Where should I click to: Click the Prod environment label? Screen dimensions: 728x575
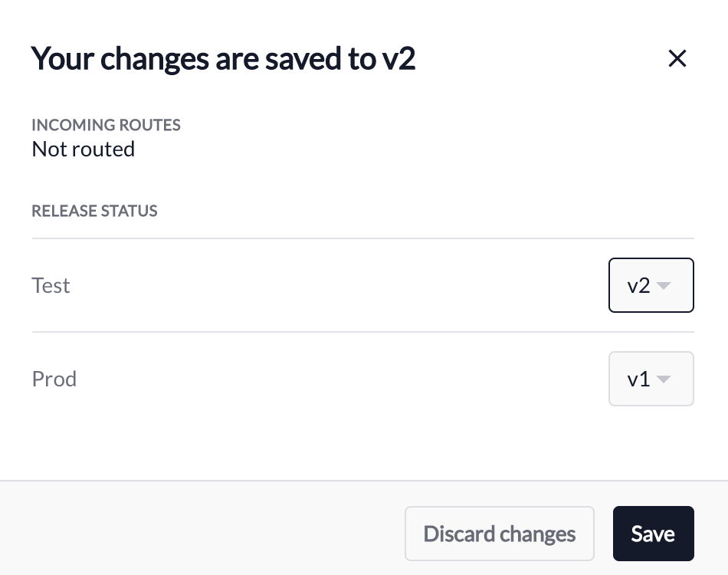(x=54, y=379)
